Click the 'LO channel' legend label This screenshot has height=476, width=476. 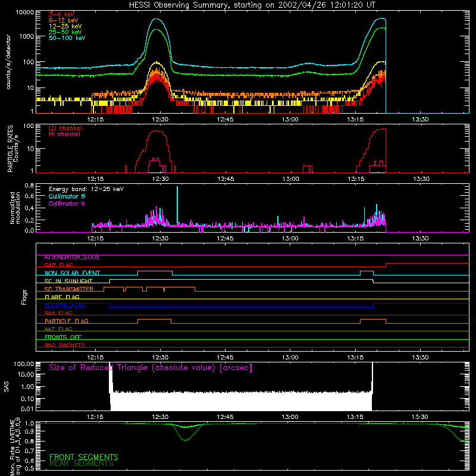[65, 128]
